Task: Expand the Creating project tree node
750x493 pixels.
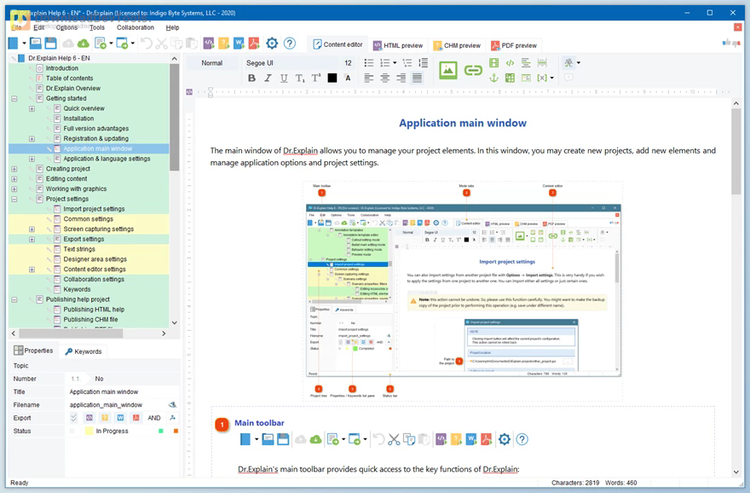Action: point(14,169)
